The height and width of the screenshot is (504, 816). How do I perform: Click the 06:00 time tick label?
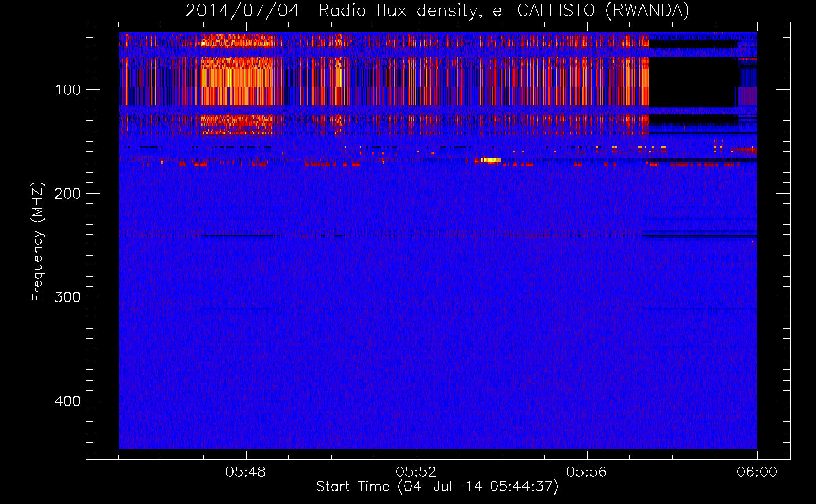757,472
